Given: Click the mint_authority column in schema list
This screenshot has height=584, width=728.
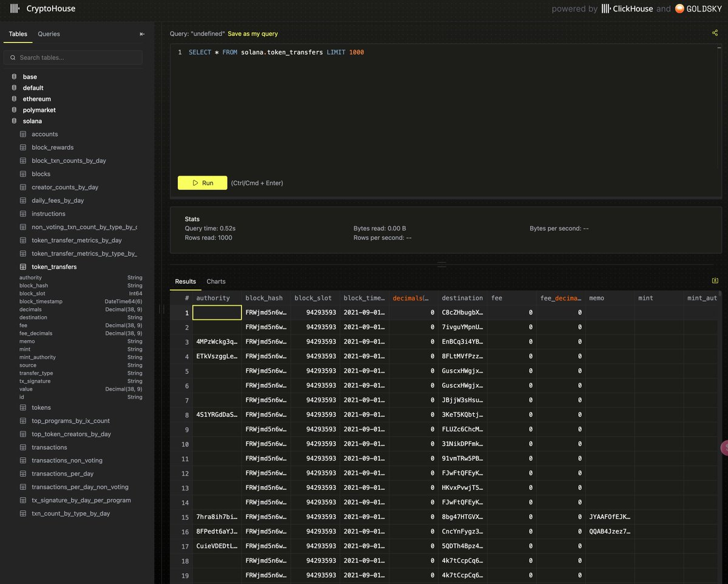Looking at the screenshot, I should click(81, 357).
